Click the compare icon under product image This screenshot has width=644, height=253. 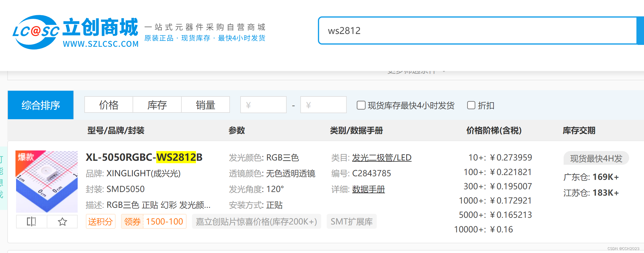pyautogui.click(x=32, y=221)
